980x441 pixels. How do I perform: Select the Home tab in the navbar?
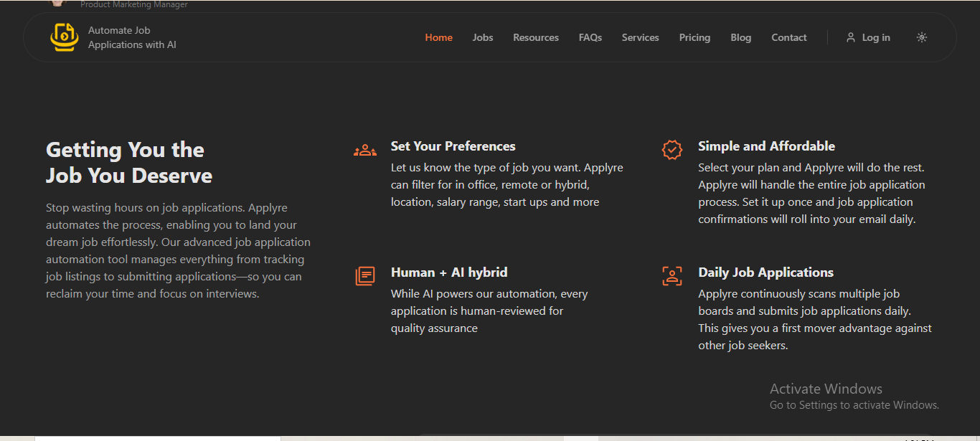438,37
